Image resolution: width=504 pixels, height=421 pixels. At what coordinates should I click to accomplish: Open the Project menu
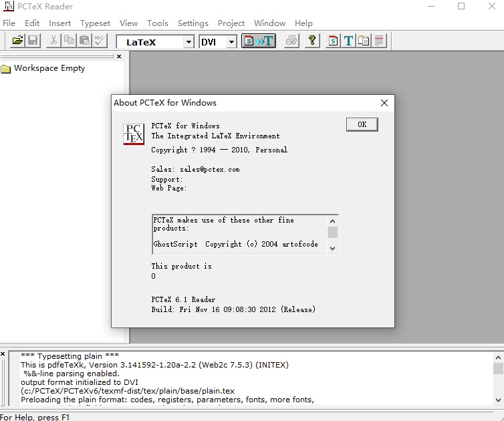coord(231,23)
